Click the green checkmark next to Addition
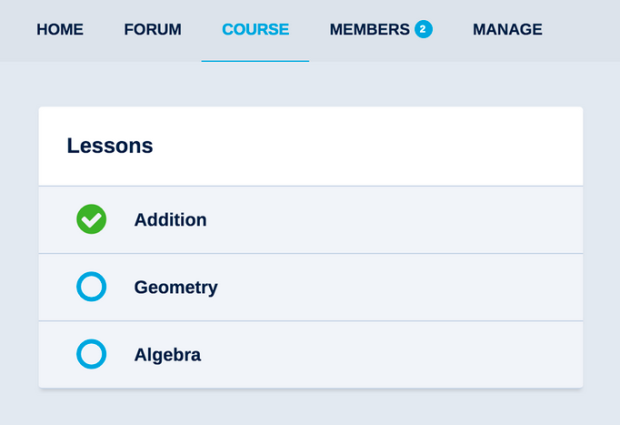Image resolution: width=620 pixels, height=425 pixels. coord(91,219)
